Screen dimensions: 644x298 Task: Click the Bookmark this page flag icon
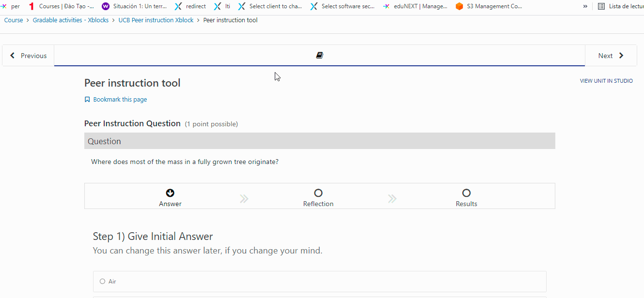87,100
